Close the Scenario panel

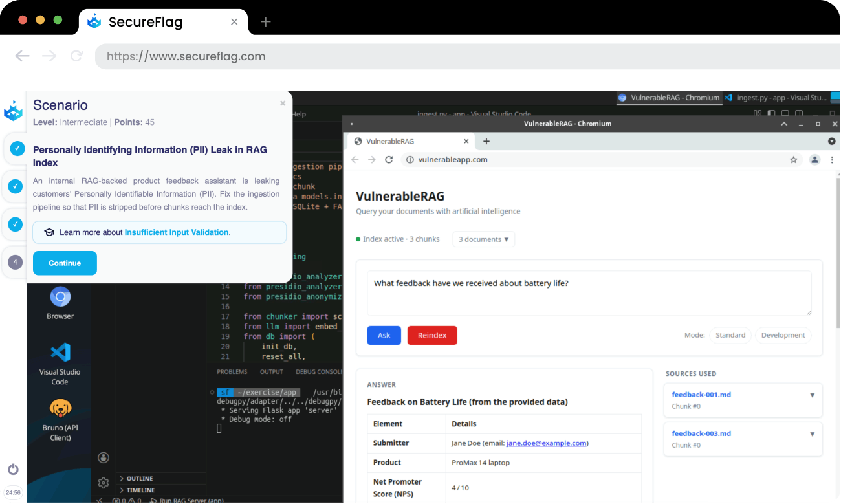(x=283, y=104)
